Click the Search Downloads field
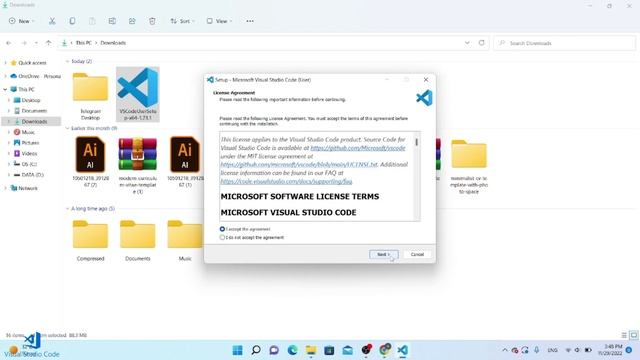 (564, 43)
